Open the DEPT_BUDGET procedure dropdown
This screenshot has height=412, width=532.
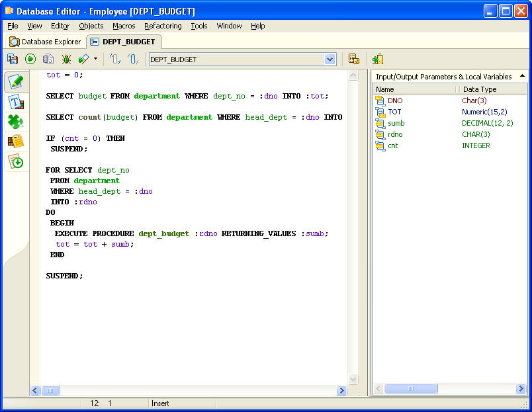coord(330,59)
